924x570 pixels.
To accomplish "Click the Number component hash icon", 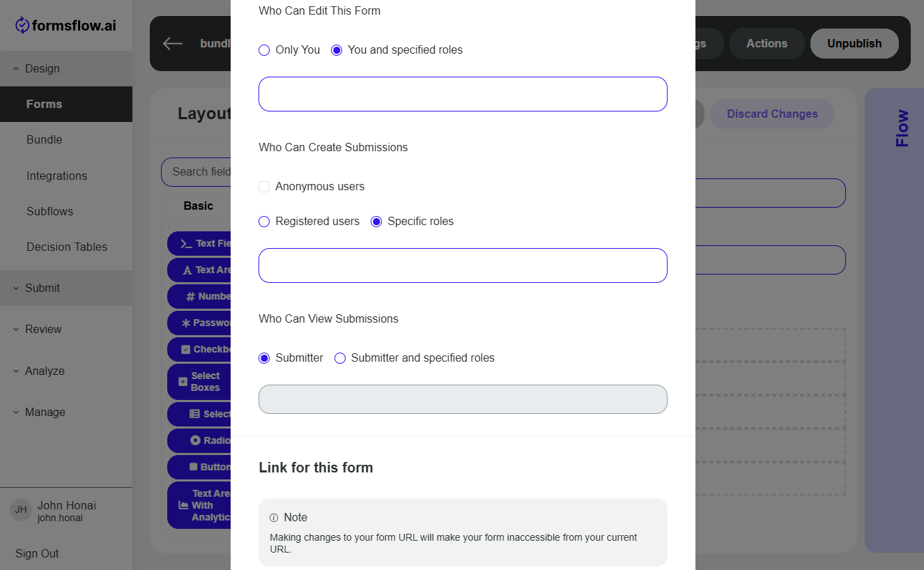I will click(190, 296).
